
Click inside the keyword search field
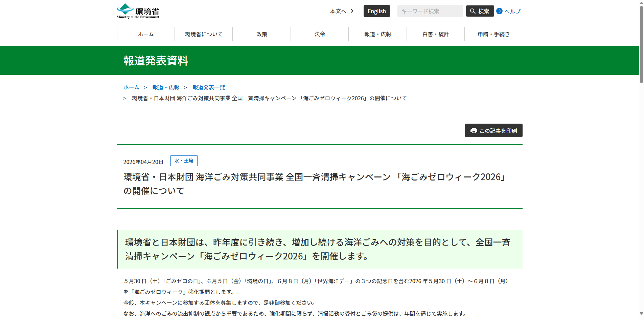pos(430,11)
